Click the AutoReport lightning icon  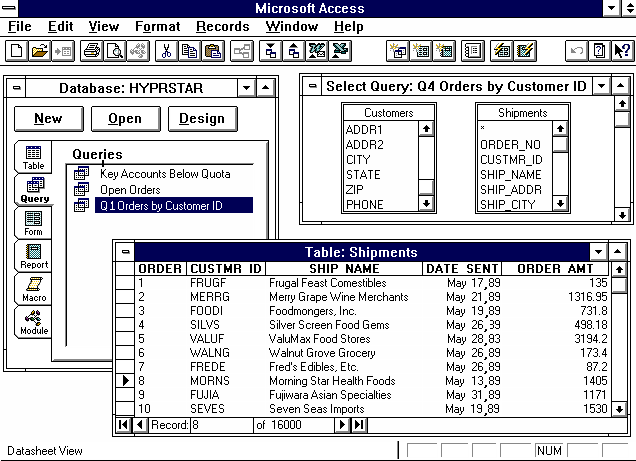(525, 51)
